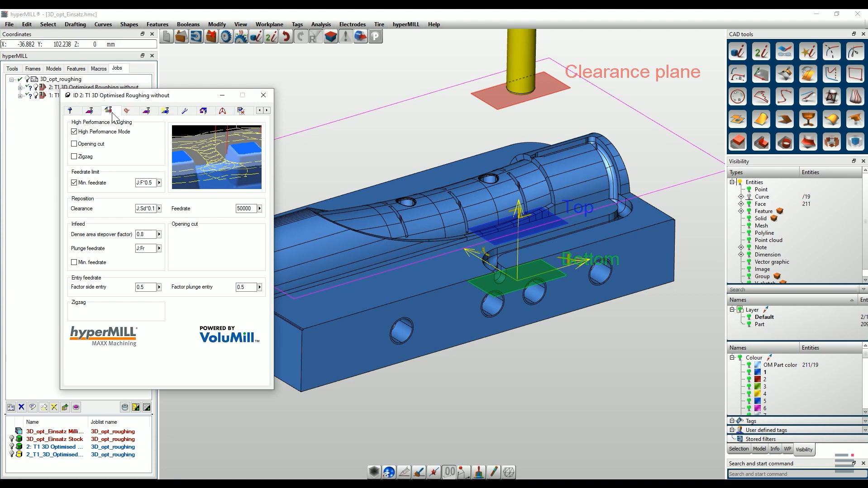Open Plunge feedrate J:Fr arrow
The height and width of the screenshot is (488, 868).
click(159, 248)
